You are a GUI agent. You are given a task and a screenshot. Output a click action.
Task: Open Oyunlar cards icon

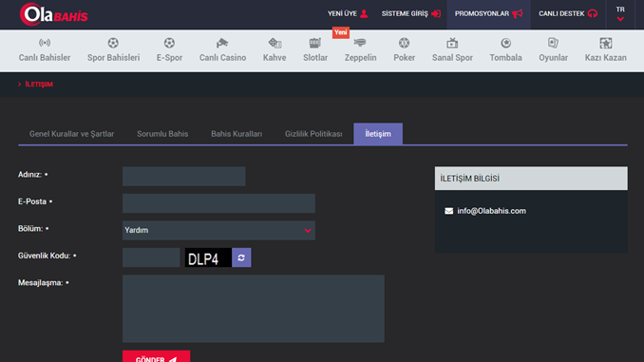point(553,43)
